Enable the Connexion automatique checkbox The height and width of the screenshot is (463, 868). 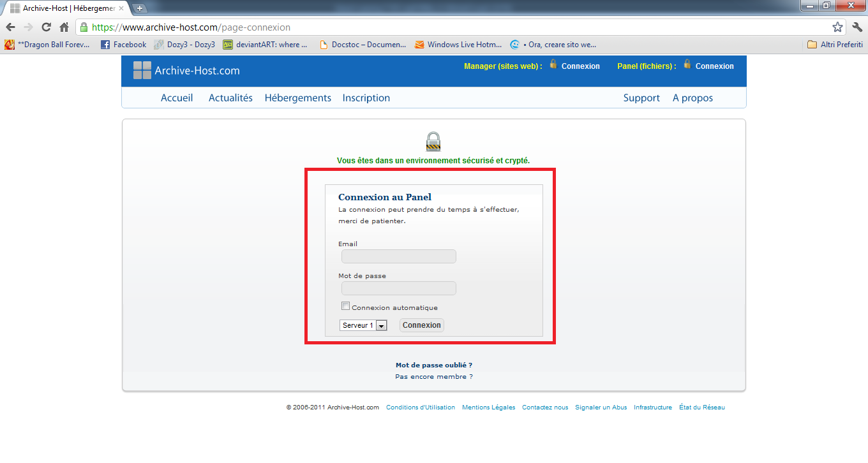pyautogui.click(x=346, y=306)
